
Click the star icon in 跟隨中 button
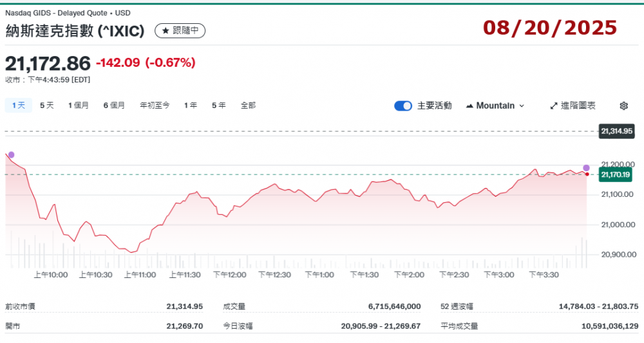[x=165, y=31]
